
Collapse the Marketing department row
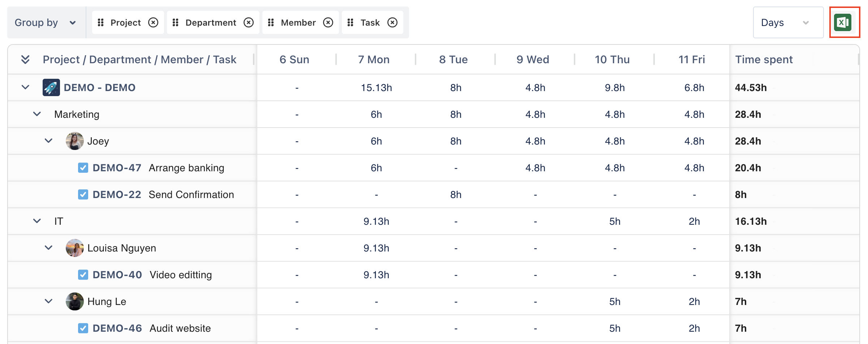click(37, 114)
